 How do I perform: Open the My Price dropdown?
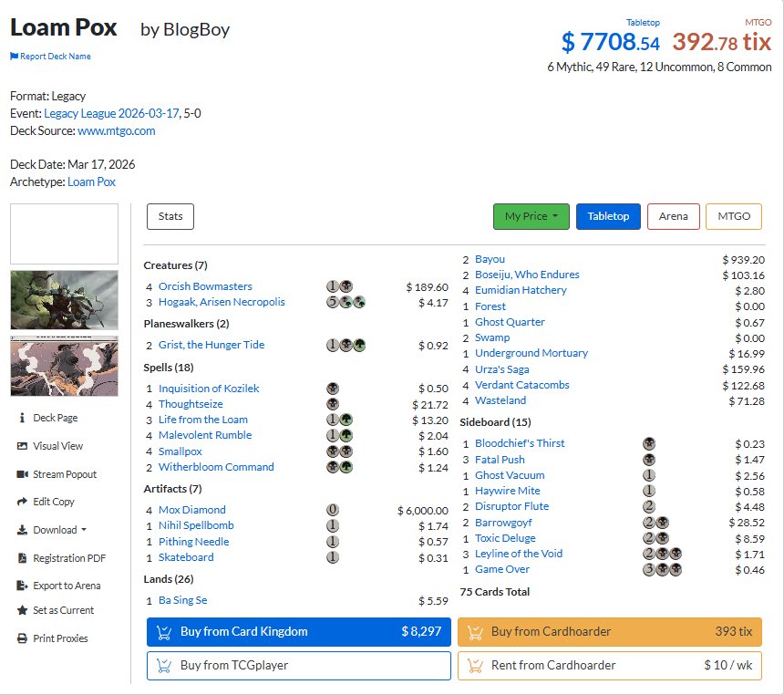531,216
